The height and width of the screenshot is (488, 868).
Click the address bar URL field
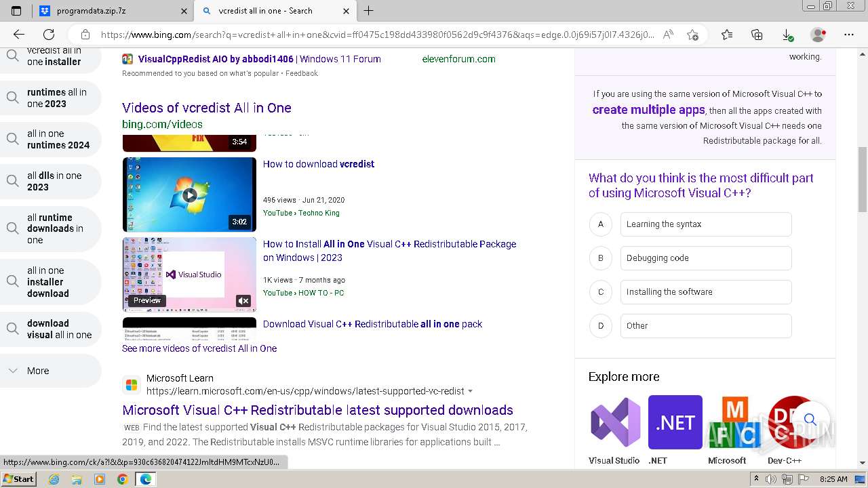point(377,35)
